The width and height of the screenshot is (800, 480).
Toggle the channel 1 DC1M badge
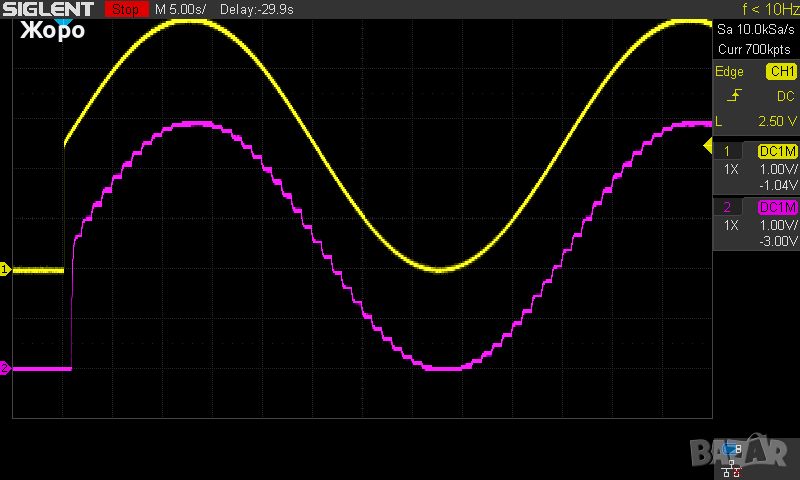[x=778, y=151]
